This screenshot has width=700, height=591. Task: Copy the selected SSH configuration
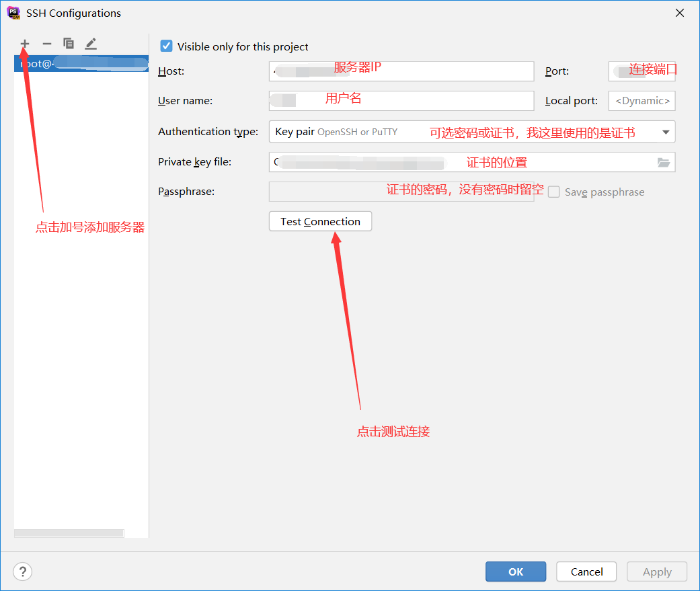pos(69,43)
